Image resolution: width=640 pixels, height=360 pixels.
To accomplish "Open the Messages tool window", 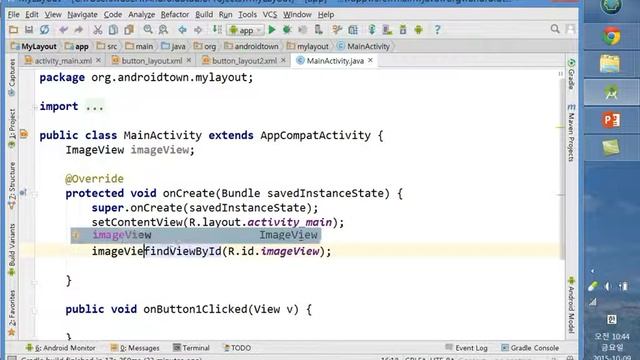I will pos(135,348).
